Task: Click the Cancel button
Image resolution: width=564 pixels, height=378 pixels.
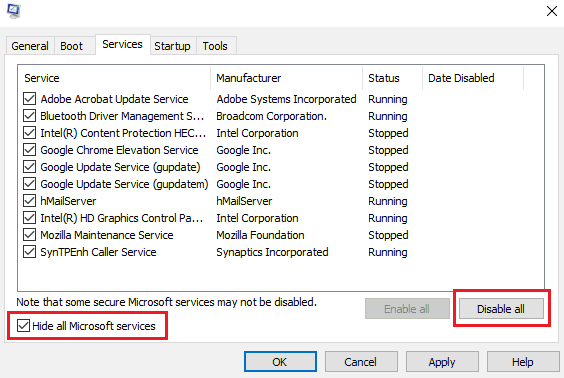Action: click(361, 361)
